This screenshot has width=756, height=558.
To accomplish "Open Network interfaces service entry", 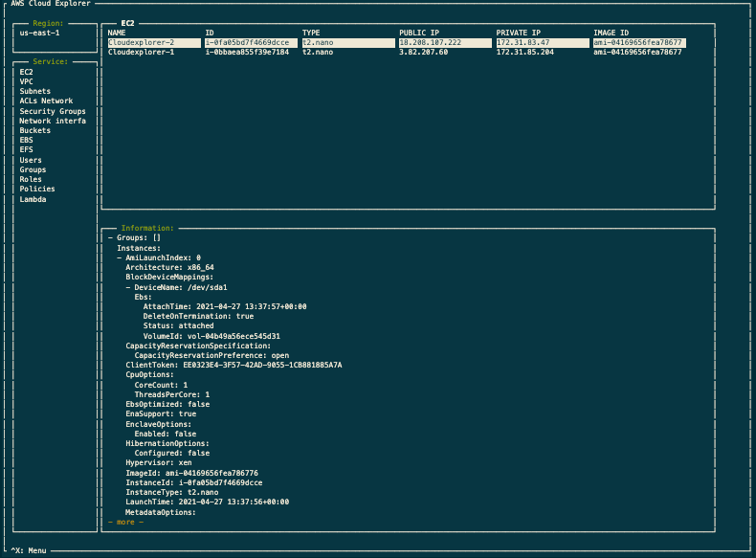I will 53,121.
